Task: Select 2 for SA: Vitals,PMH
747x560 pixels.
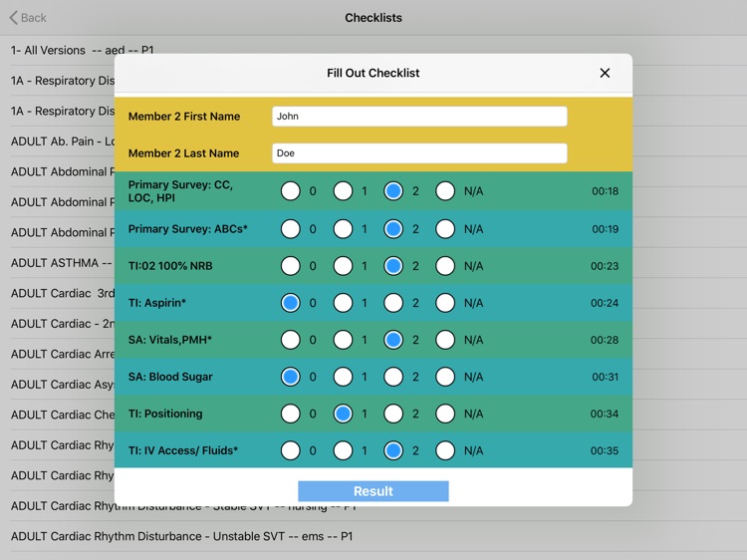Action: (x=393, y=340)
